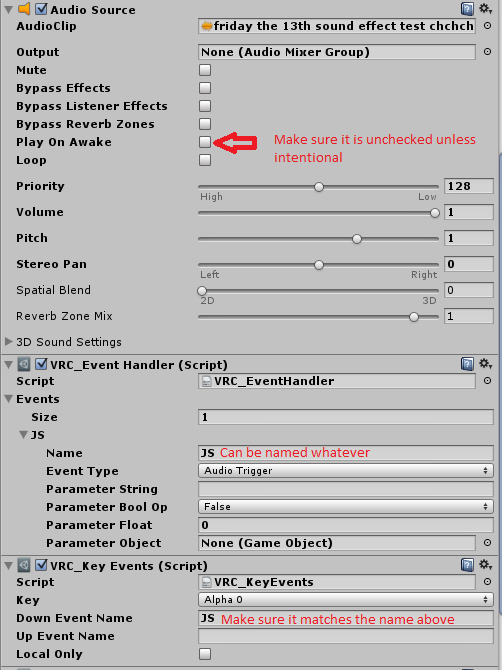
Task: Open Audio Source help reference icon
Action: point(467,9)
